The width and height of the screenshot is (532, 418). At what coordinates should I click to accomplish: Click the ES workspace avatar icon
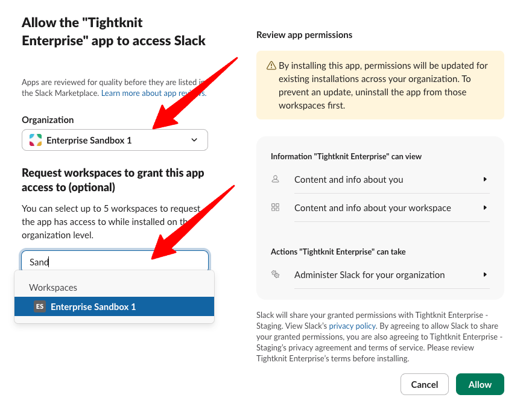(40, 306)
